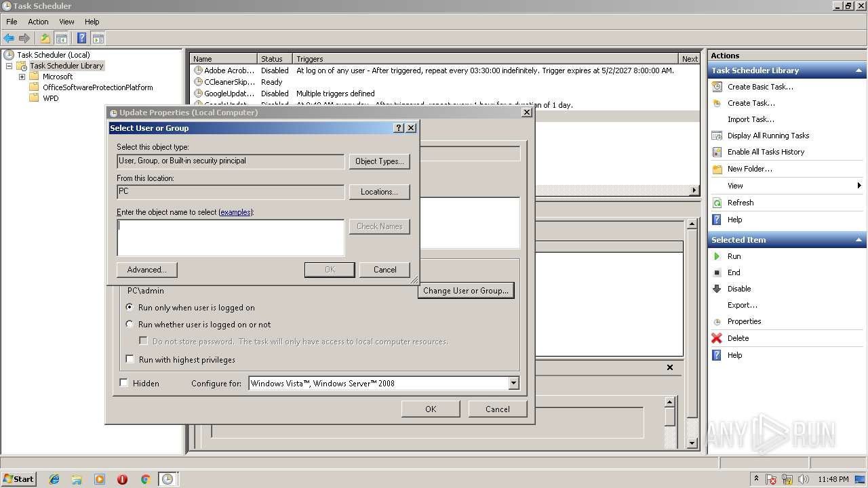This screenshot has height=488, width=868.
Task: Click the green Run arrow icon
Action: [717, 256]
